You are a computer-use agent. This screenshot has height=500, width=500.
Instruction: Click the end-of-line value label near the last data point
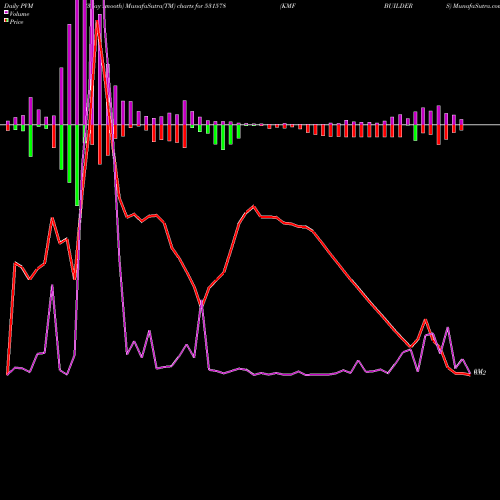pyautogui.click(x=480, y=372)
